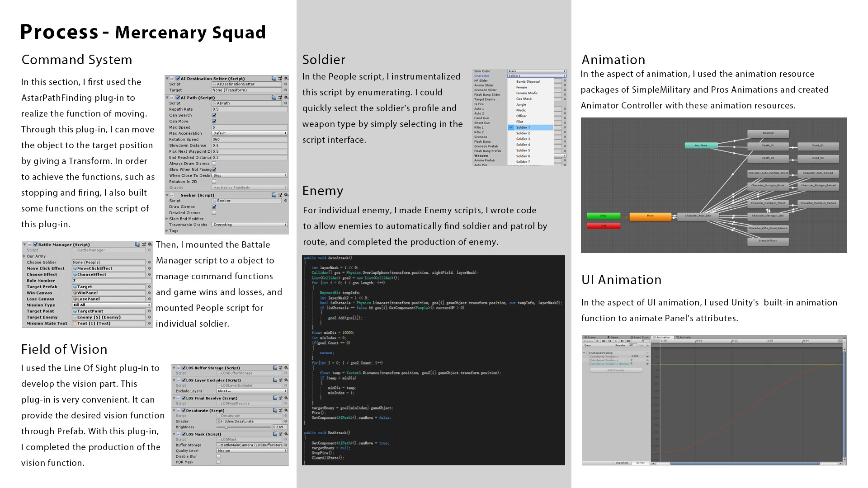Go to next keyframe in Animation window
The image size is (868, 488).
622,341
